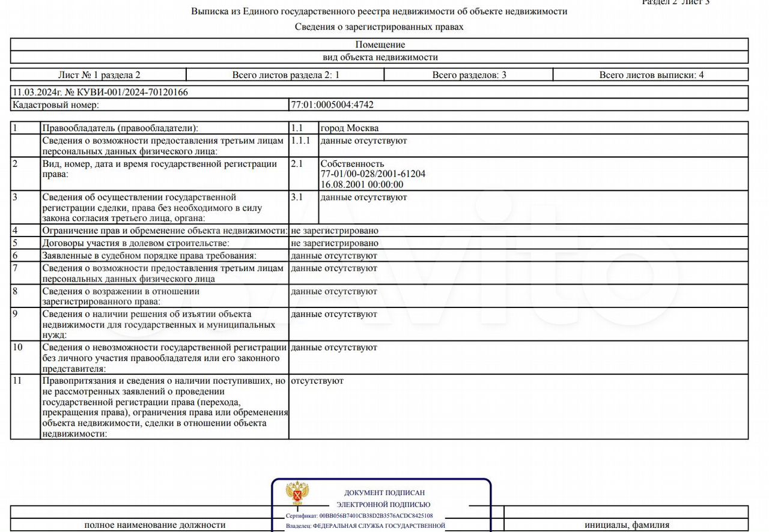Click 'данные отсутствуют' in row 6
The image size is (769, 532).
pyautogui.click(x=334, y=256)
